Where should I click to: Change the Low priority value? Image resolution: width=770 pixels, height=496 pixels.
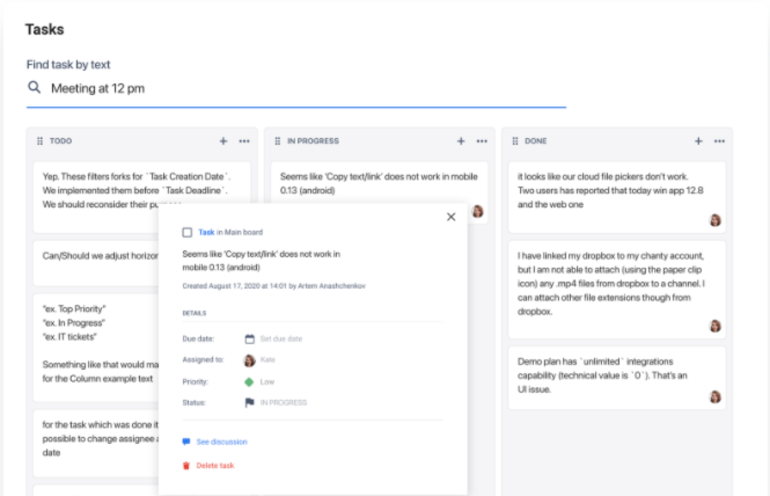point(267,381)
